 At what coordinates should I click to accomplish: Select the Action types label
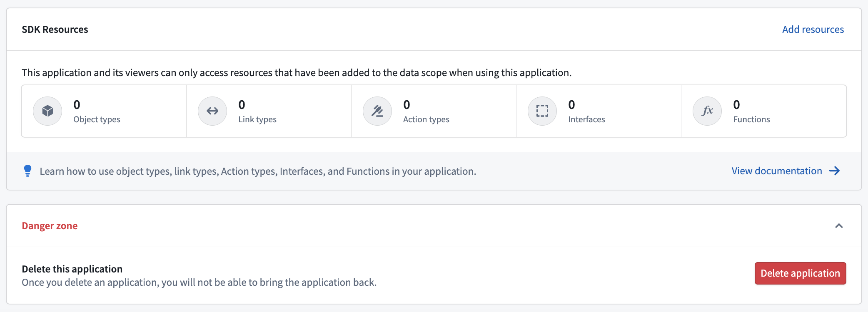[x=426, y=119]
